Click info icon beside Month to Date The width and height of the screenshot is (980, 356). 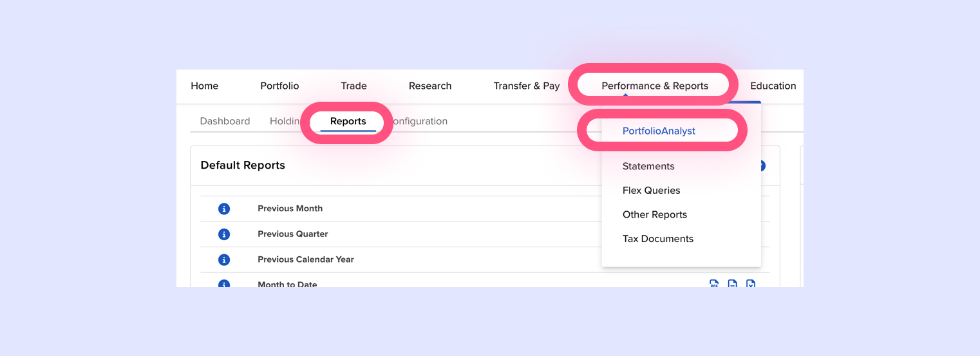(x=224, y=284)
